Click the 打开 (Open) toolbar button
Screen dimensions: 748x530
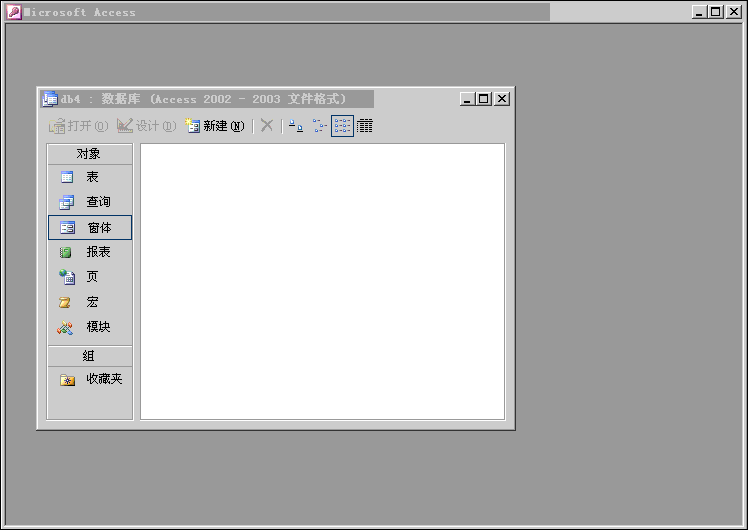(x=78, y=126)
